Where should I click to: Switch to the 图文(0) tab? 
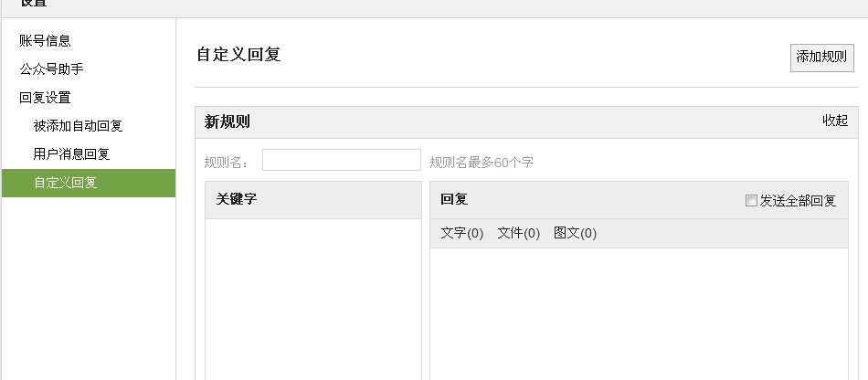coord(575,233)
